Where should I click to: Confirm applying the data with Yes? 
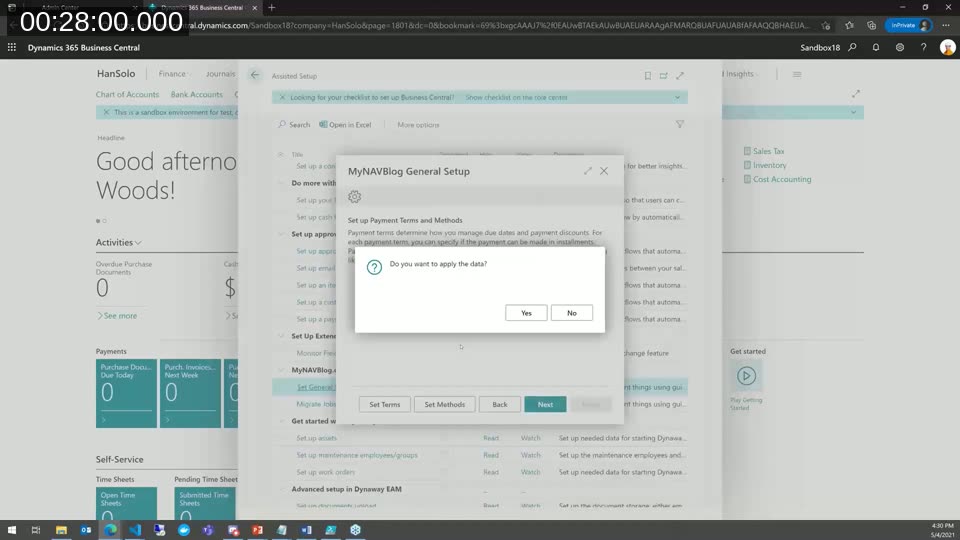526,313
